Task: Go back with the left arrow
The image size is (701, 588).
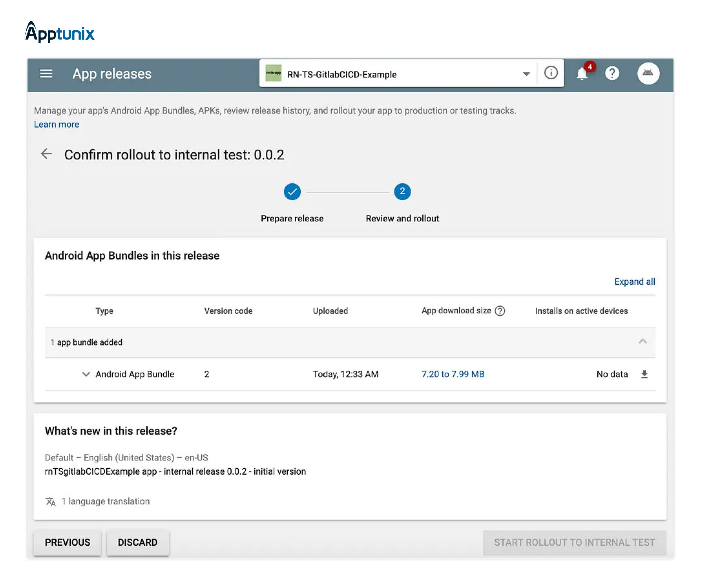Action: [46, 154]
